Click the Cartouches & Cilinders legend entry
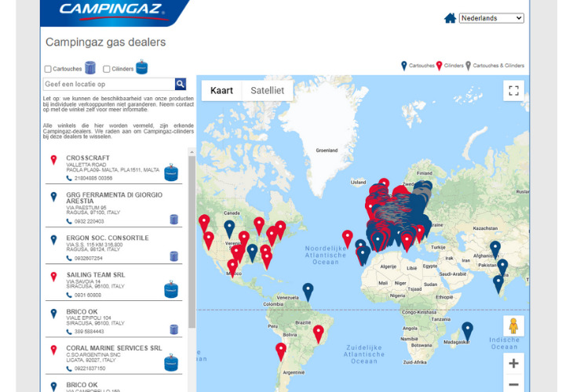This screenshot has height=392, width=573. click(x=495, y=66)
